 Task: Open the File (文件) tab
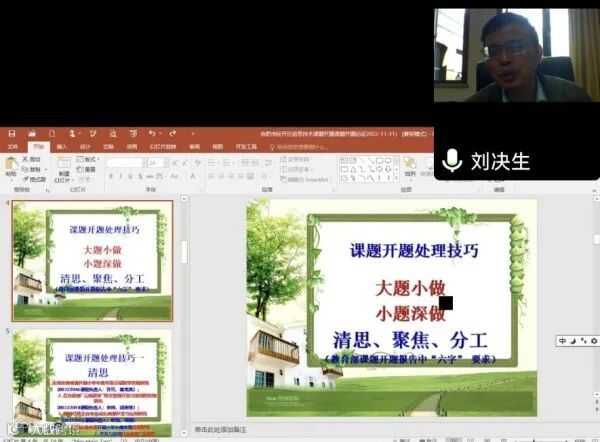click(13, 147)
